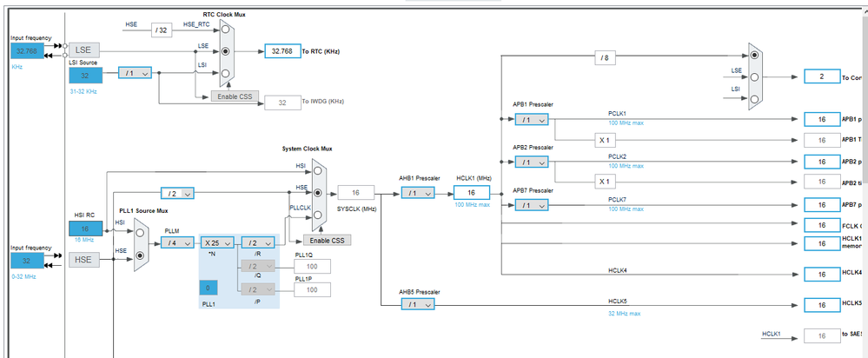
Task: Open the AHB5 Prescaler dropdown
Action: [418, 304]
